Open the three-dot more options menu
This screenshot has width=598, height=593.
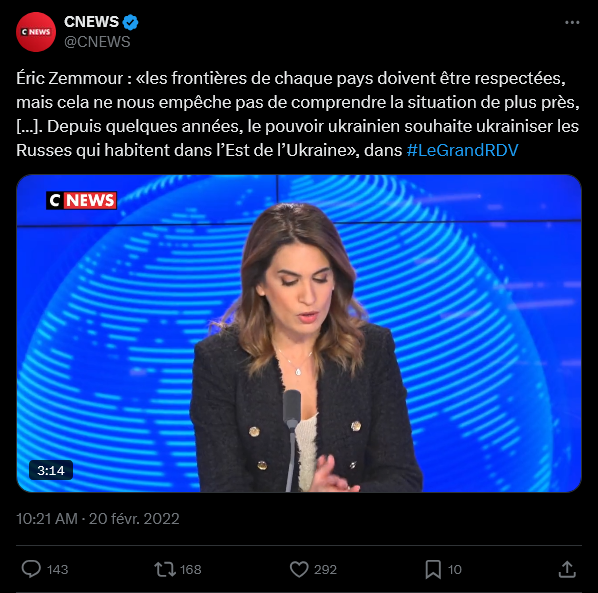(572, 23)
